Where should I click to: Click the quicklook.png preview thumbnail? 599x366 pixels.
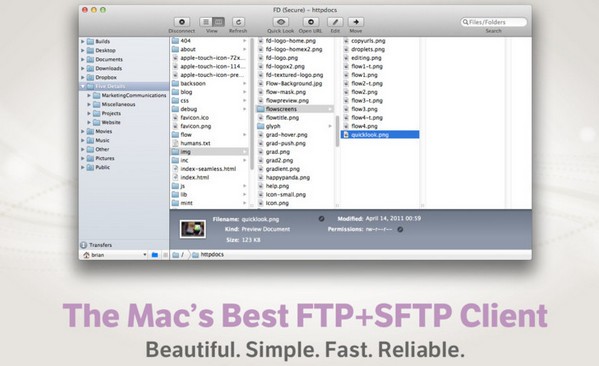click(x=193, y=229)
